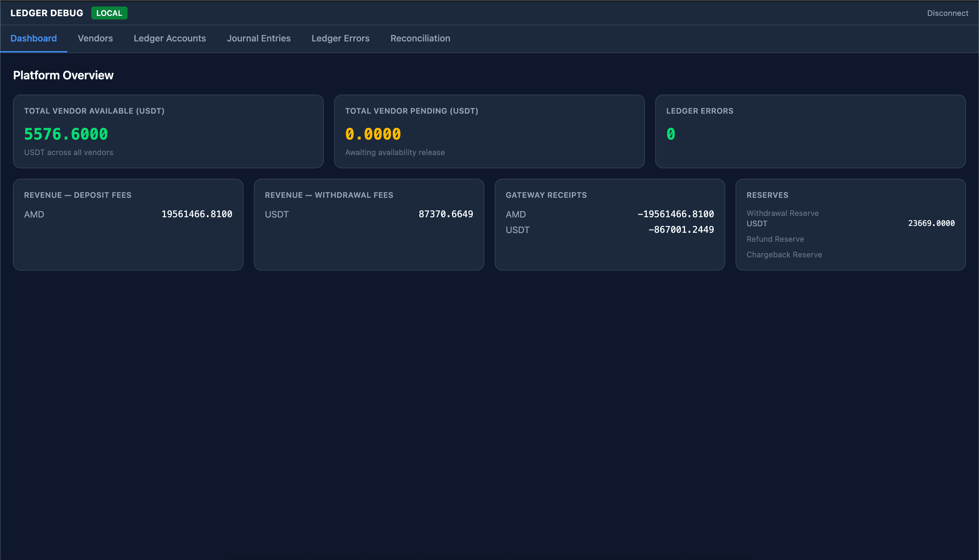Viewport: 979px width, 560px height.
Task: Click the TOTAL VENDOR AVAILABLE (USDT) label
Action: tap(94, 111)
